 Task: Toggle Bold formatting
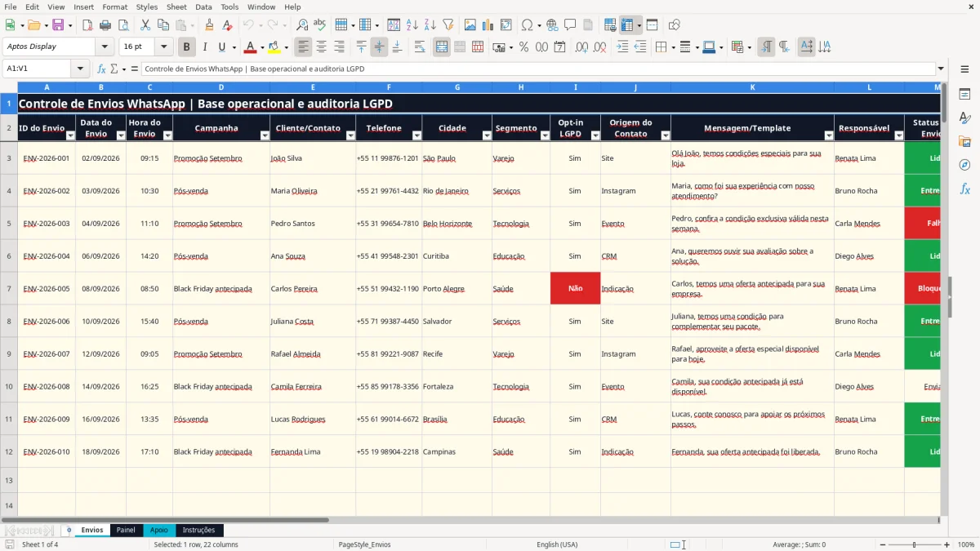point(187,47)
